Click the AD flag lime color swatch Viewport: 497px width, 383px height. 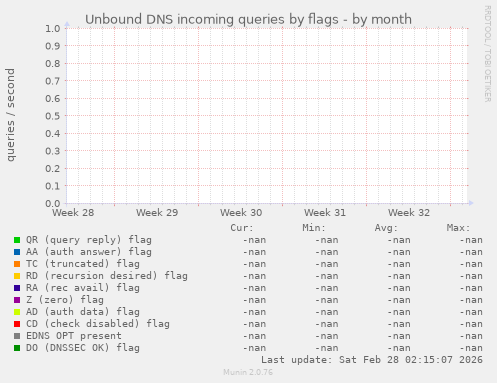tap(17, 312)
